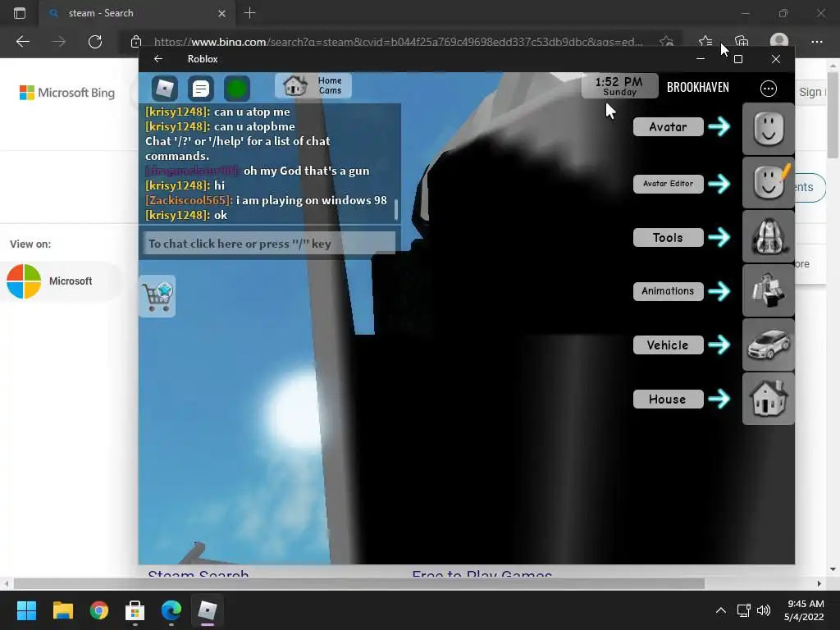840x630 pixels.
Task: Open the Avatar smiley face icon
Action: (x=768, y=129)
